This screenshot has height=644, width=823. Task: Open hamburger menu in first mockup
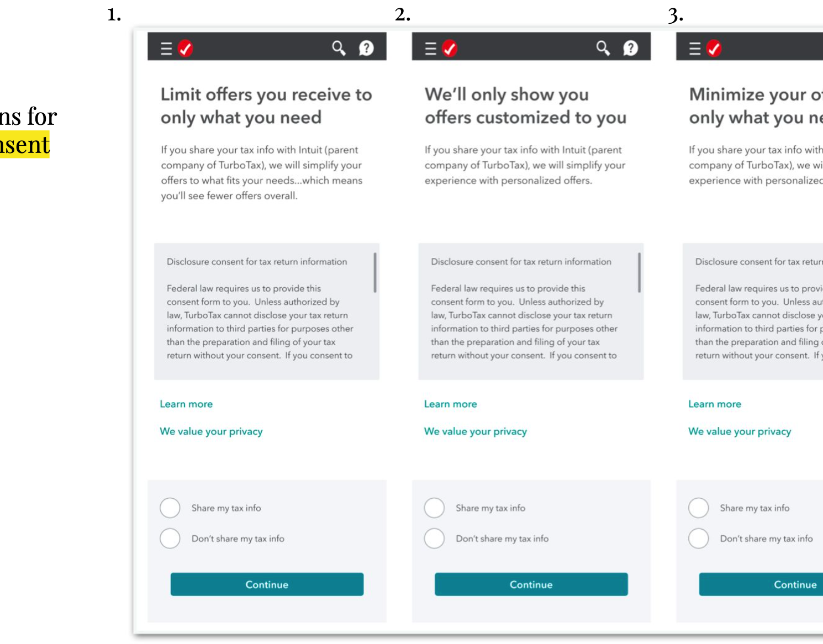166,49
